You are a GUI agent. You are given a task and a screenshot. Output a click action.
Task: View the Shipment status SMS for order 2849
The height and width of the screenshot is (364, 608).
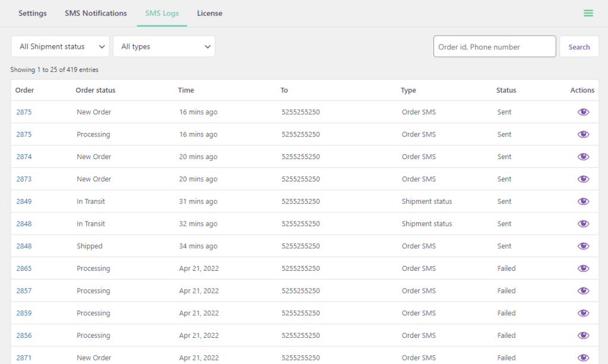coord(583,201)
